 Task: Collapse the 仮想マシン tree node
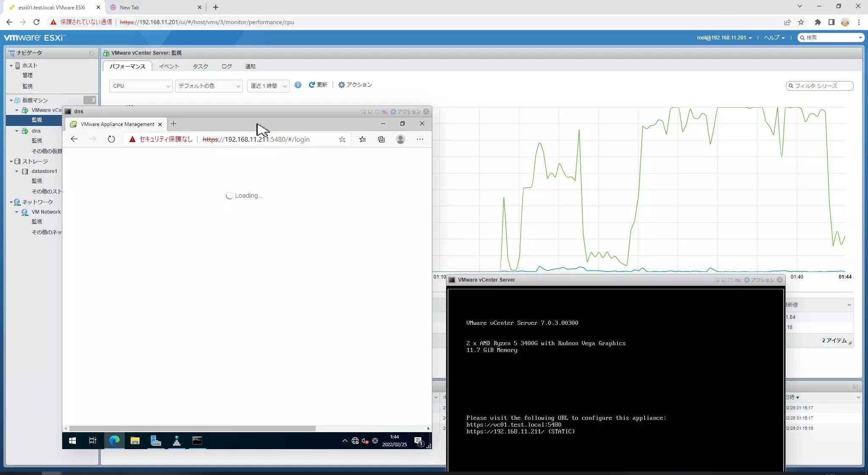(11, 101)
